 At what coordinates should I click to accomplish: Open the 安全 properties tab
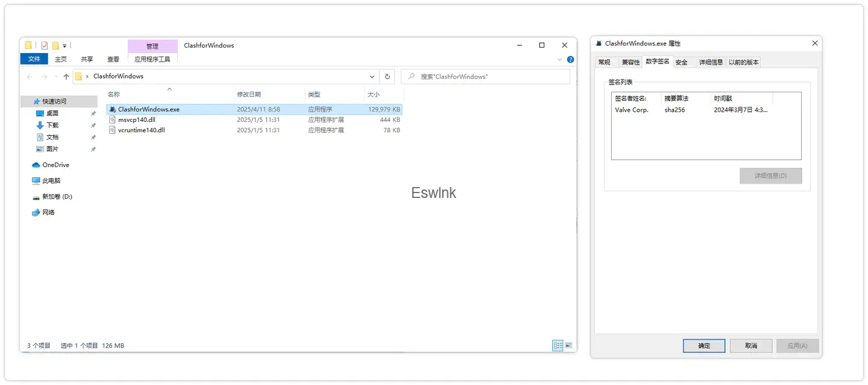(x=681, y=62)
